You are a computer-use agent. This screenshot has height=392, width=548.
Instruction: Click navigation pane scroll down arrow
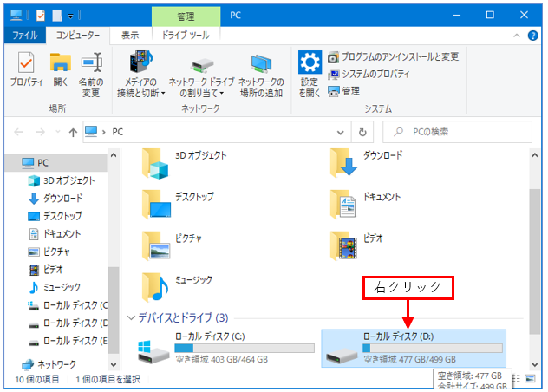coord(114,365)
